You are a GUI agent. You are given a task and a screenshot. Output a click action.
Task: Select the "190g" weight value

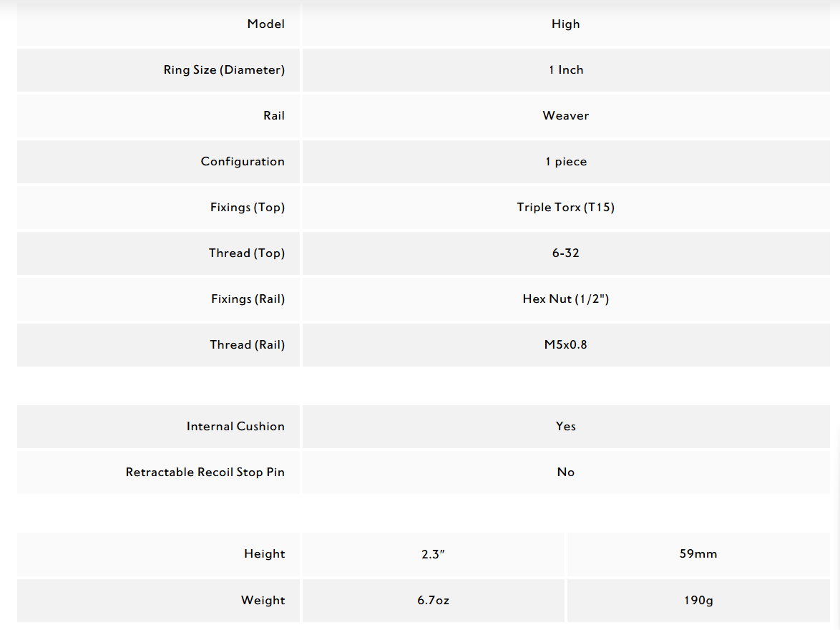[x=698, y=601]
